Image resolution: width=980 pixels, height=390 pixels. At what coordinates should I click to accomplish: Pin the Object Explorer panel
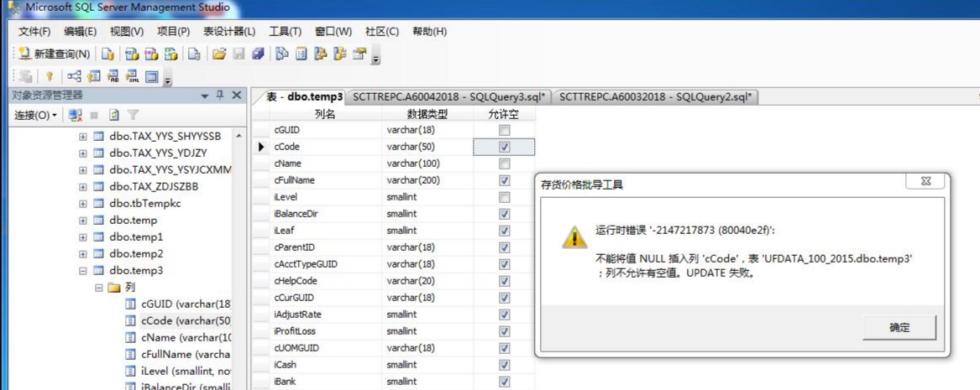tap(220, 96)
